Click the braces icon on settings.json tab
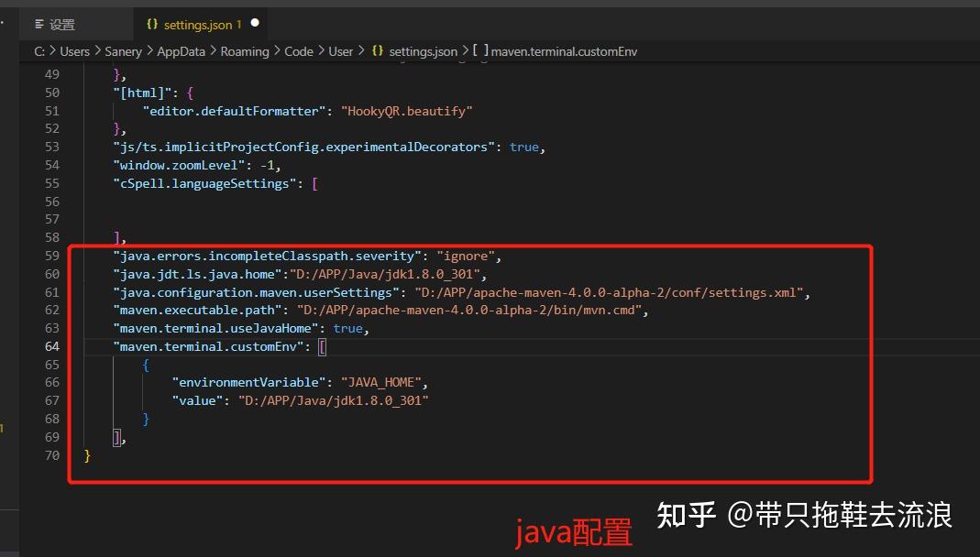The image size is (980, 557). (152, 25)
